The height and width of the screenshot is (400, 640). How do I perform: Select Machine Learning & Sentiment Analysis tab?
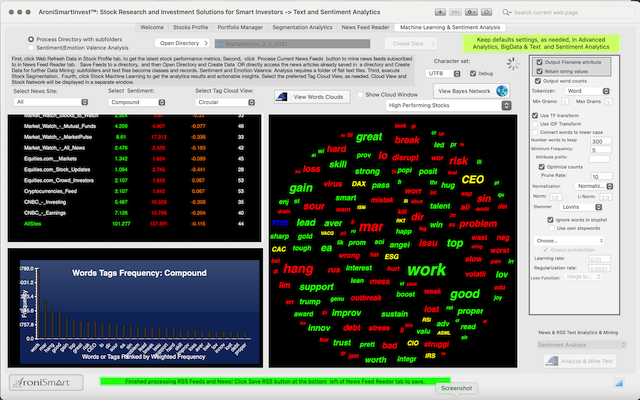click(x=450, y=27)
